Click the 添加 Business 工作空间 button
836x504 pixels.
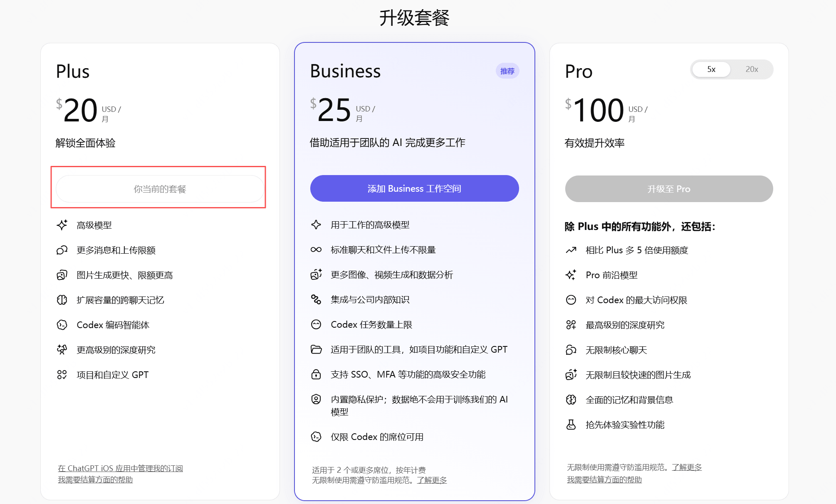tap(414, 188)
